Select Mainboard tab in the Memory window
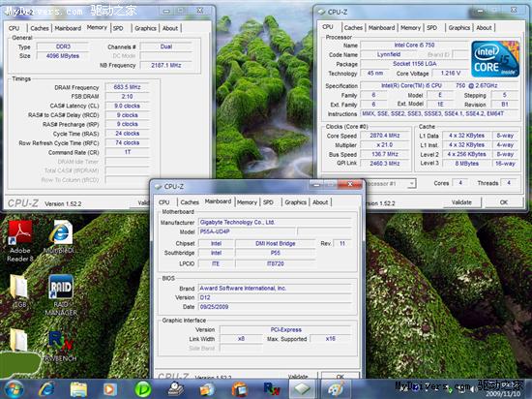 point(68,28)
